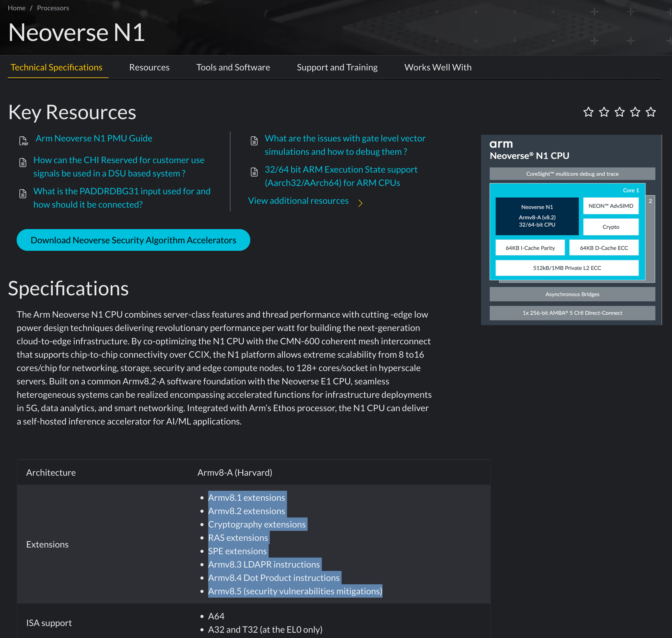672x638 pixels.
Task: Click View additional resources link
Action: [x=298, y=201]
